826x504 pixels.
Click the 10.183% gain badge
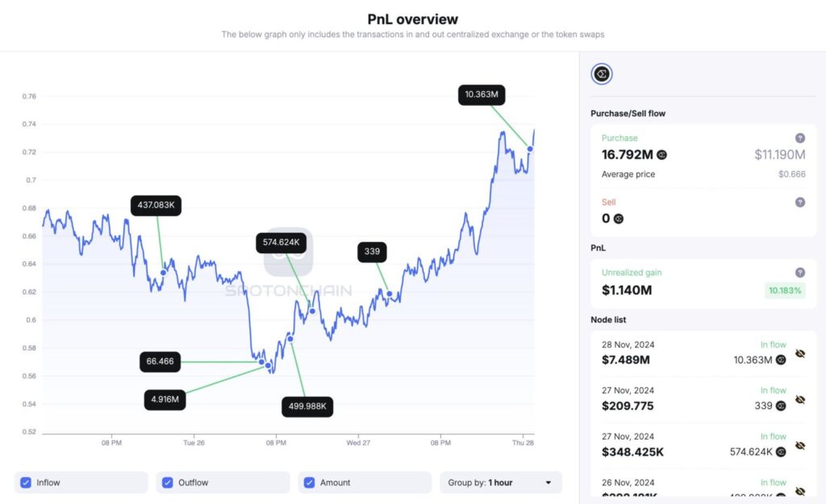pos(786,290)
